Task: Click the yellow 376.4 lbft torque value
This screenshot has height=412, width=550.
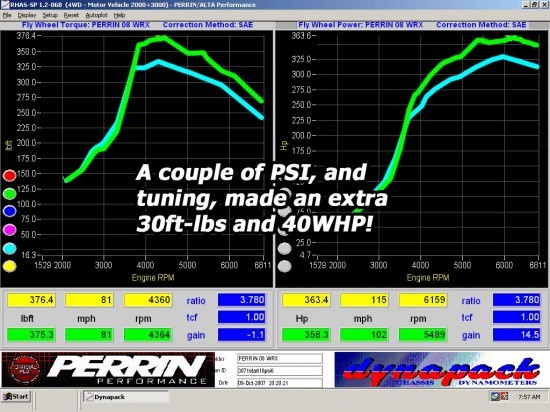Action: (31, 300)
